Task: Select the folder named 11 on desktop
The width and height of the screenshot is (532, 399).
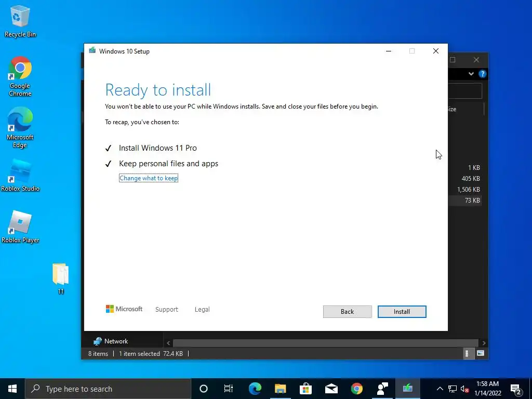Action: tap(61, 278)
